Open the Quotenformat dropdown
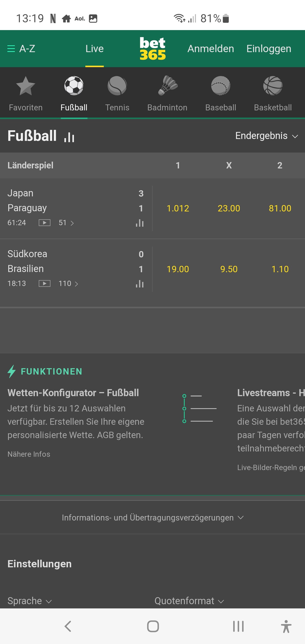 coord(189,601)
